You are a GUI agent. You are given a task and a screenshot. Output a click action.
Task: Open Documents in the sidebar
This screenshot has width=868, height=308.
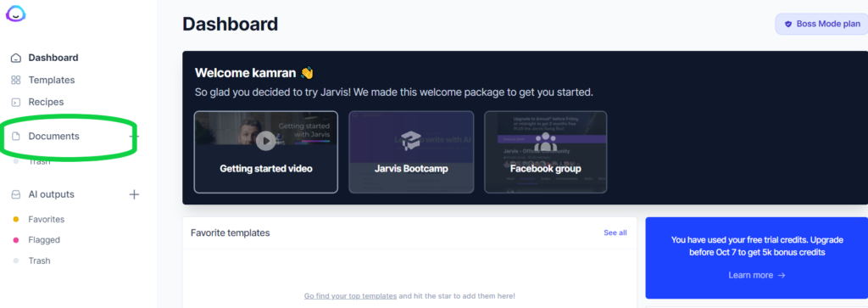(53, 137)
